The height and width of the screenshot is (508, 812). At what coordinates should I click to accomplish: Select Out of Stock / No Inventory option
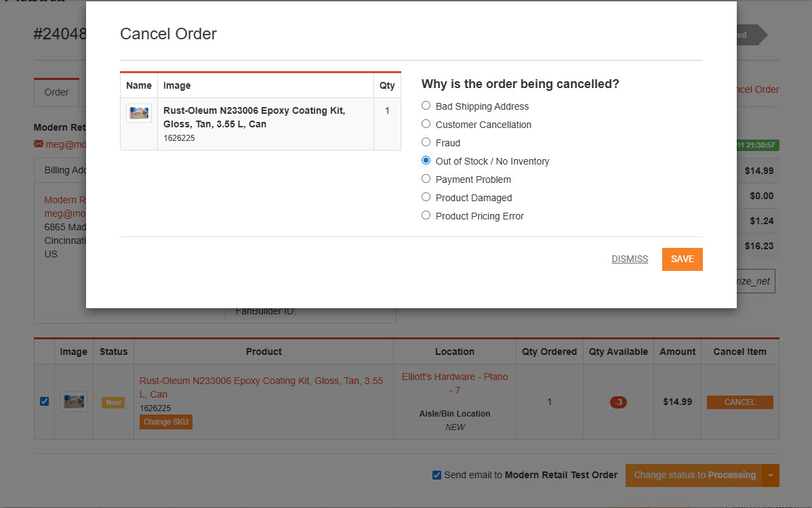click(426, 161)
